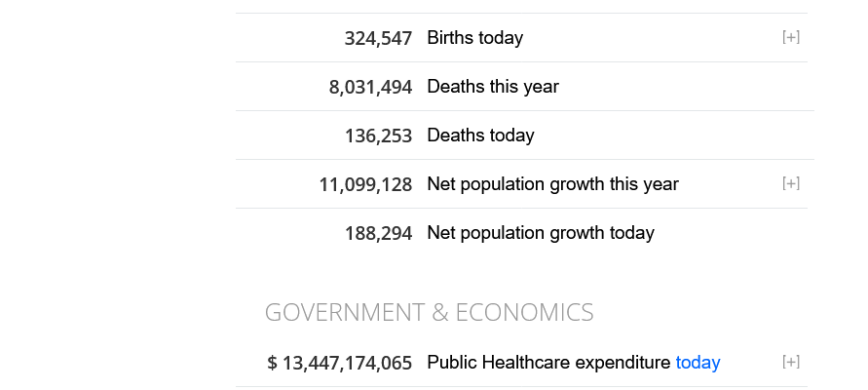Click the word ECONOMICS in the heading
The width and height of the screenshot is (868, 390).
[x=524, y=313]
